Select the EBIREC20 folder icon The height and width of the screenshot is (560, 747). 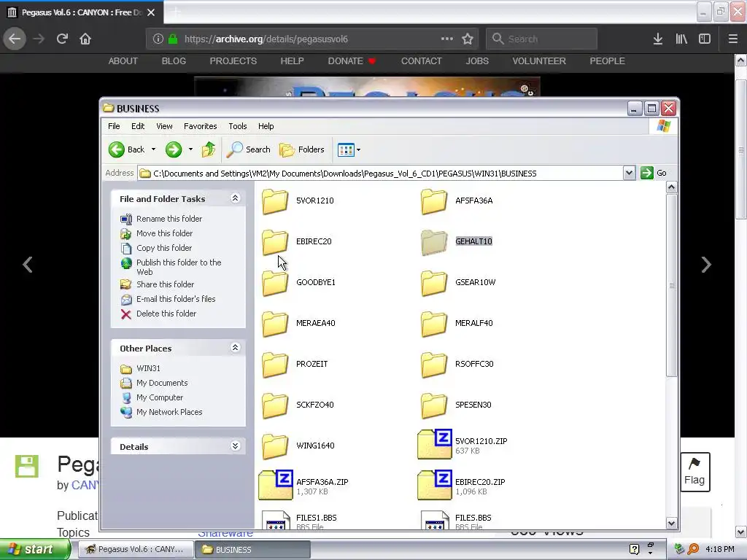point(275,242)
